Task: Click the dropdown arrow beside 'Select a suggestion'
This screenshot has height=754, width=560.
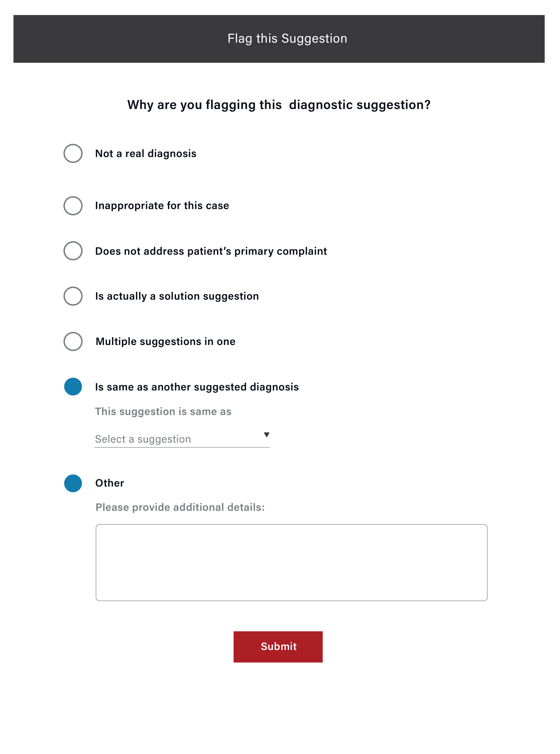Action: 267,435
